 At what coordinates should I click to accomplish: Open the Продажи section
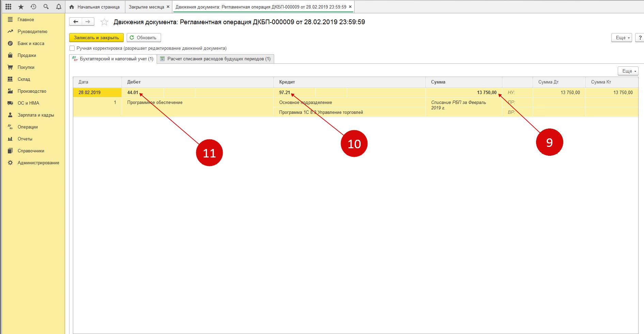(27, 55)
